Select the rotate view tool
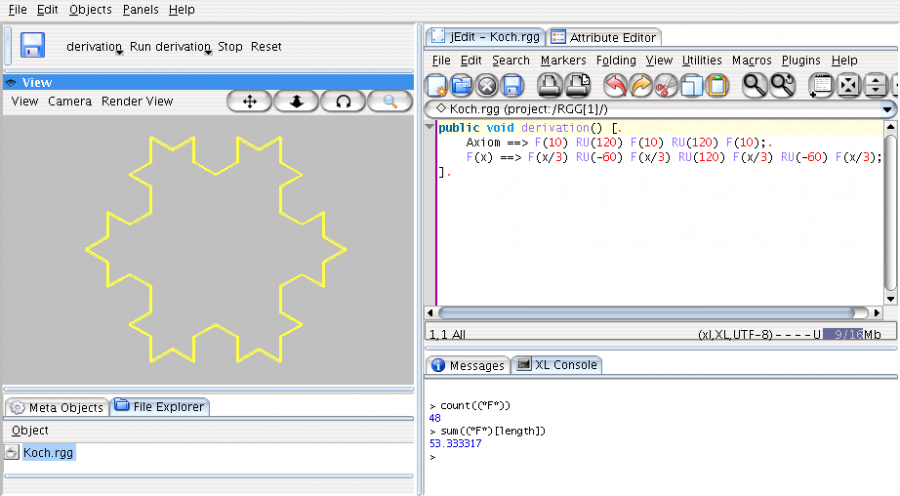900x496 pixels. [x=343, y=101]
